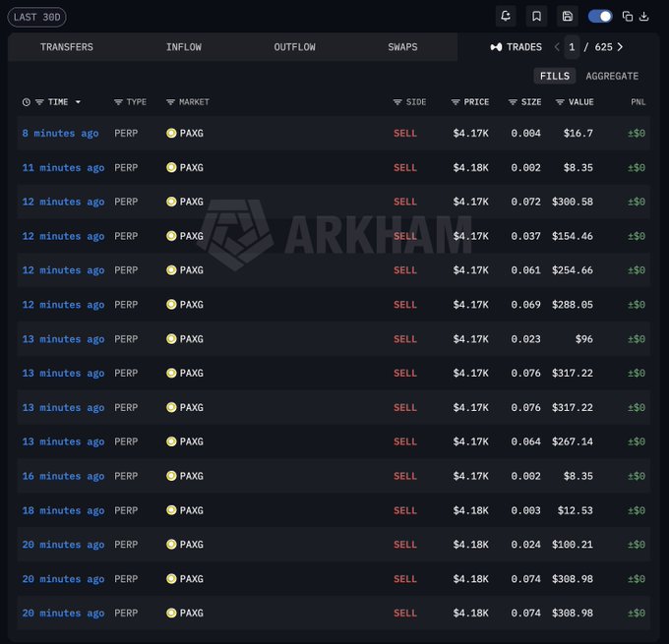Click PAXG coin icon in $254.66 row

171,270
